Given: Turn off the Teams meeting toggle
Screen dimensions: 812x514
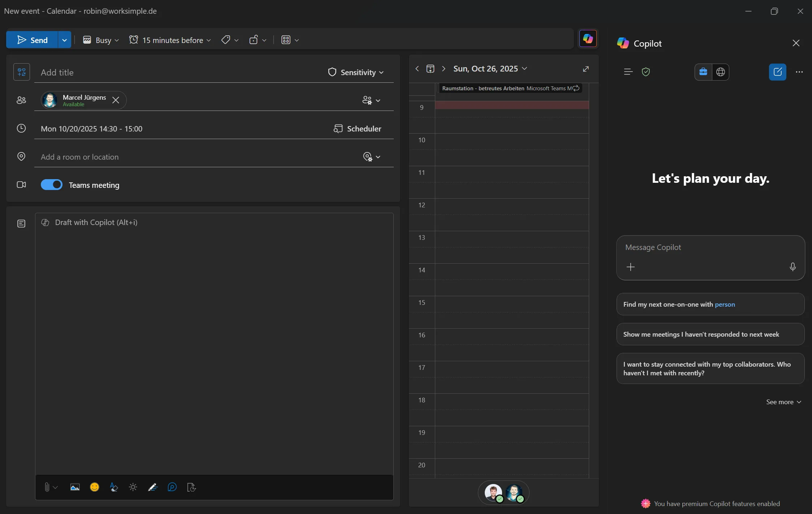Looking at the screenshot, I should [52, 185].
